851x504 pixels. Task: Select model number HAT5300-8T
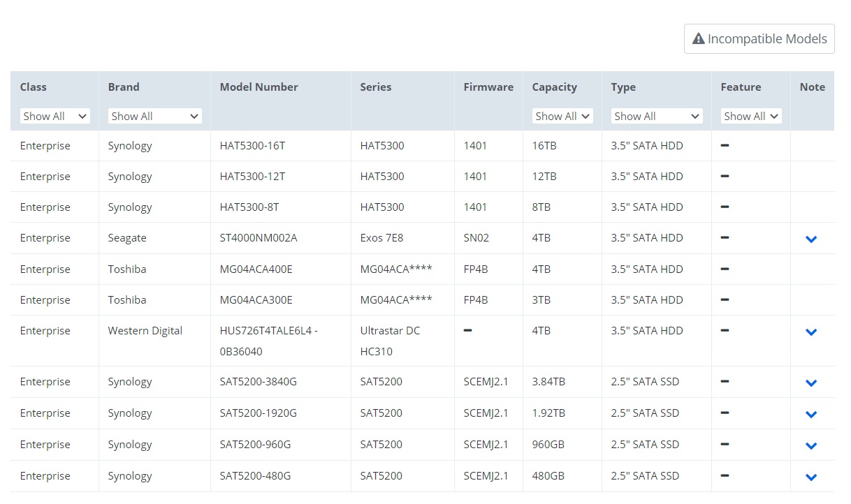(249, 207)
